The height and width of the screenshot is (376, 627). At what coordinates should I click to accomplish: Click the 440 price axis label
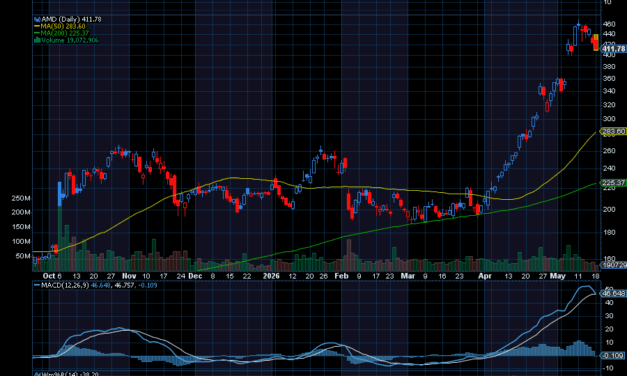pyautogui.click(x=609, y=34)
